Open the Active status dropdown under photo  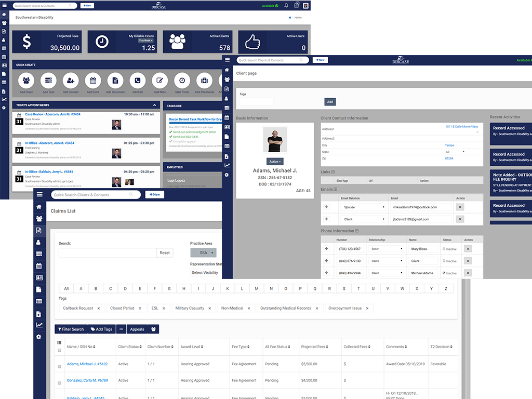click(x=275, y=162)
